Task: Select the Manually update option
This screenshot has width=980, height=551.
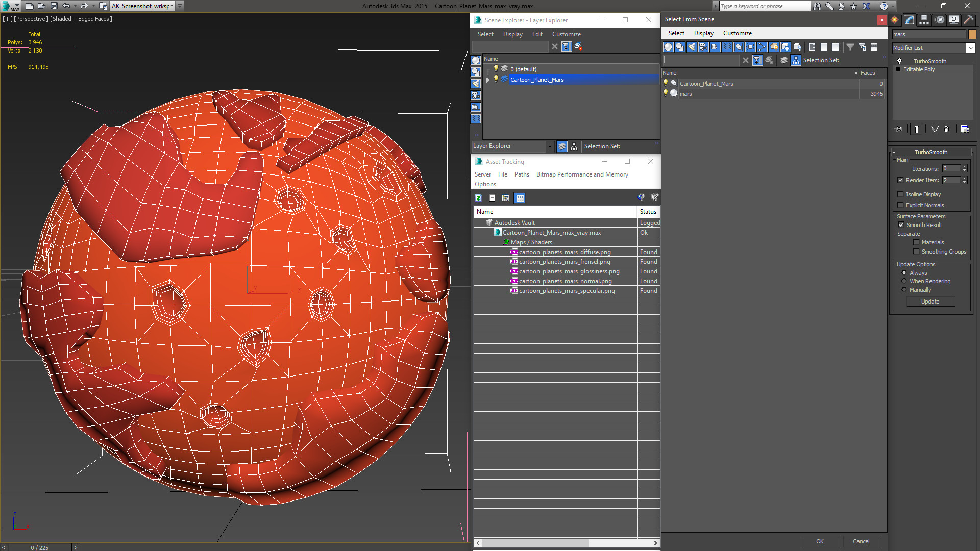Action: (904, 290)
